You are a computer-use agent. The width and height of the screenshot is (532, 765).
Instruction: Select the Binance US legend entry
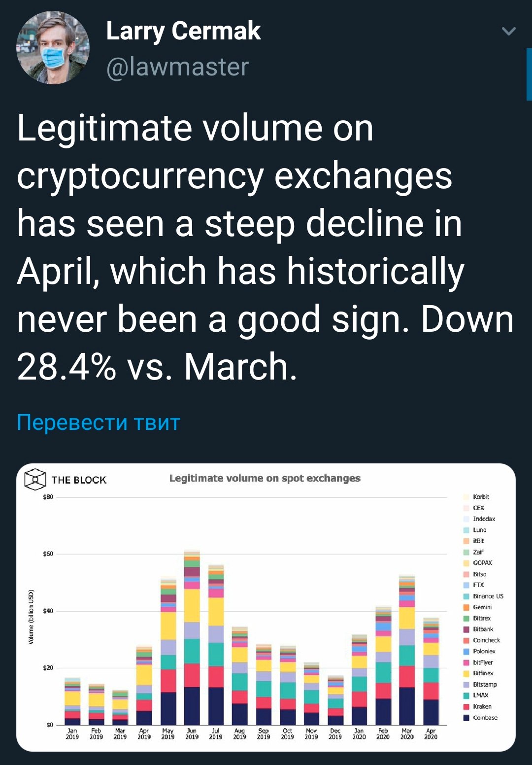click(483, 596)
